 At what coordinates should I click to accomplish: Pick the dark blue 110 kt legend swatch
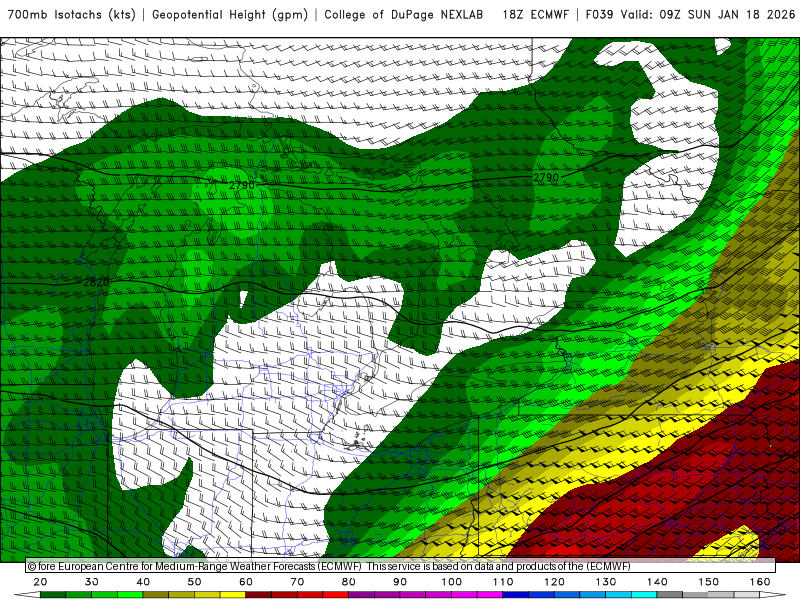pyautogui.click(x=516, y=594)
